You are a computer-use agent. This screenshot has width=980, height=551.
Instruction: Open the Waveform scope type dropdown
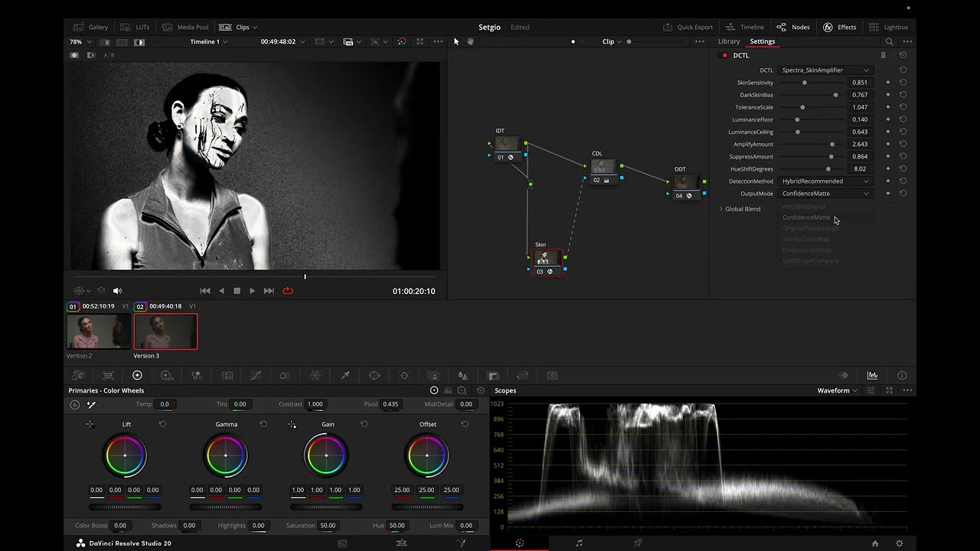tap(837, 390)
